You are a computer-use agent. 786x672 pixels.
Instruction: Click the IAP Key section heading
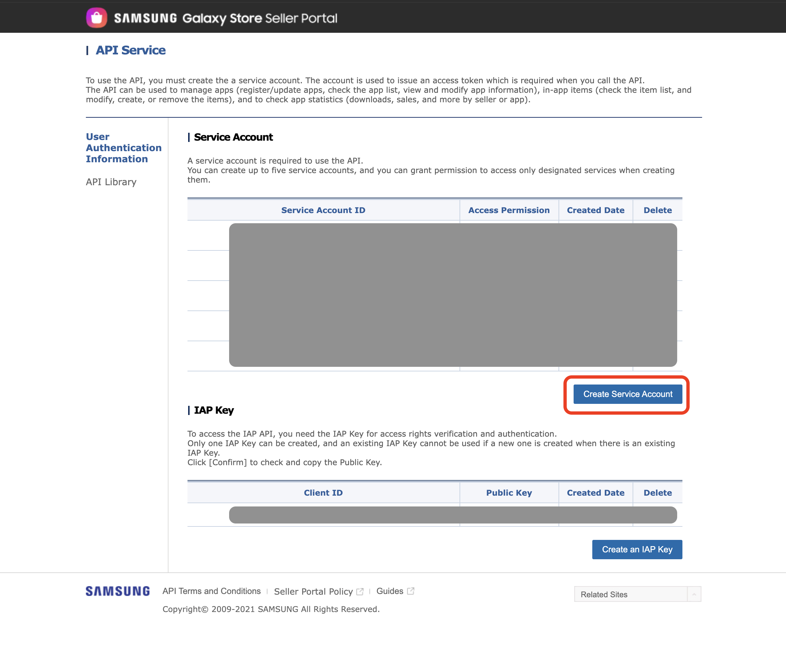click(214, 410)
